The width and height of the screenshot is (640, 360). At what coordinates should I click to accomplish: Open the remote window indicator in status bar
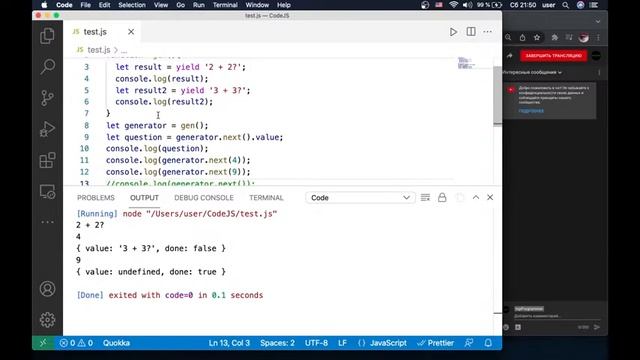(x=43, y=343)
